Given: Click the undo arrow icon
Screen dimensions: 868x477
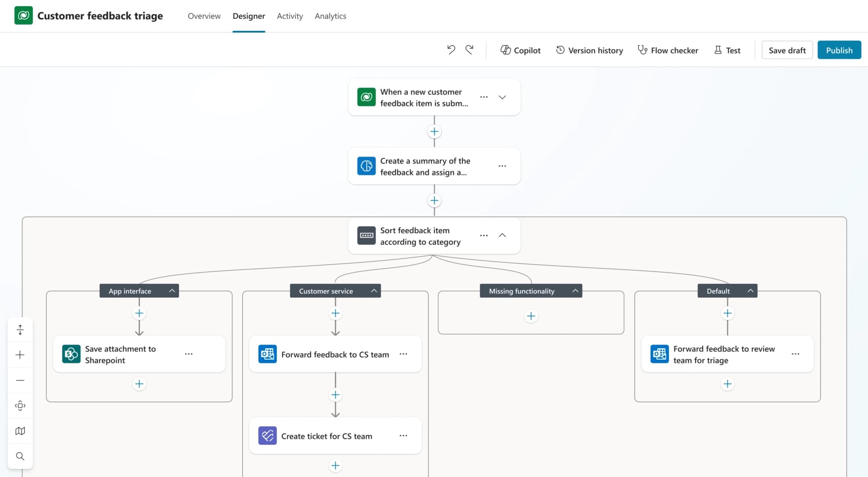Looking at the screenshot, I should [451, 50].
